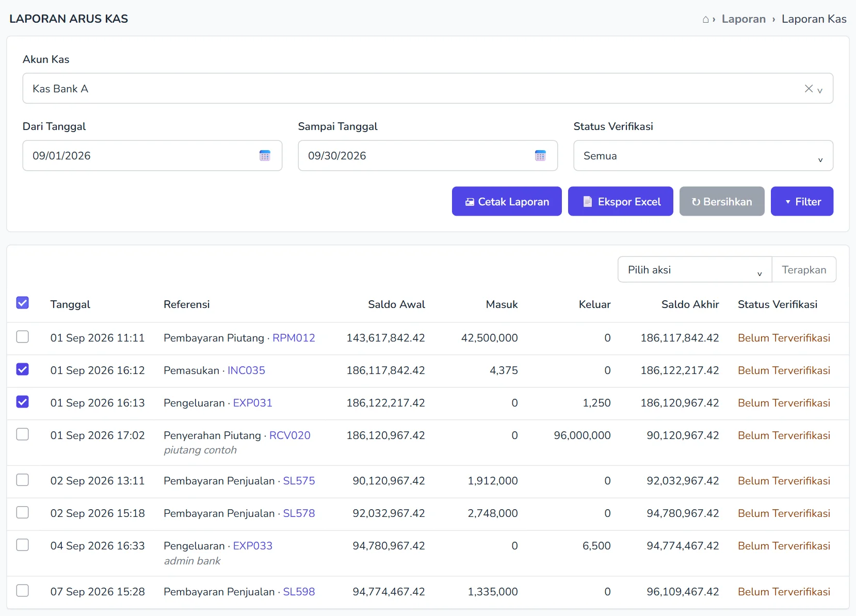
Task: Click the Laporan Kas breadcrumb
Action: pyautogui.click(x=814, y=19)
